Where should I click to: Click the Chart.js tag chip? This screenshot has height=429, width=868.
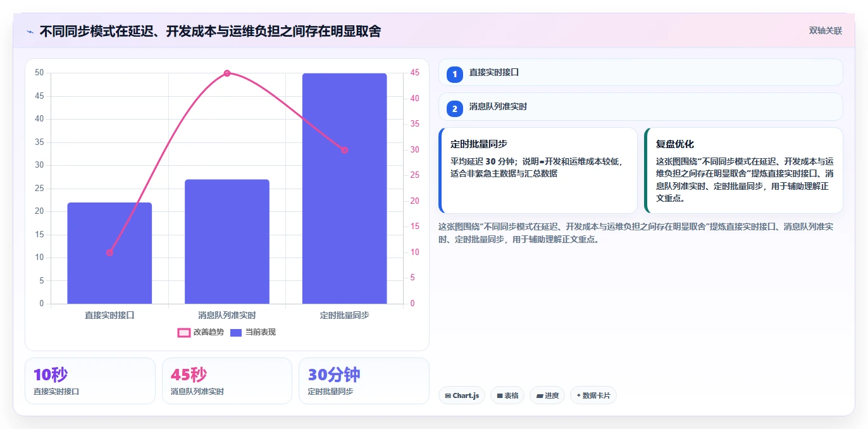[x=462, y=395]
